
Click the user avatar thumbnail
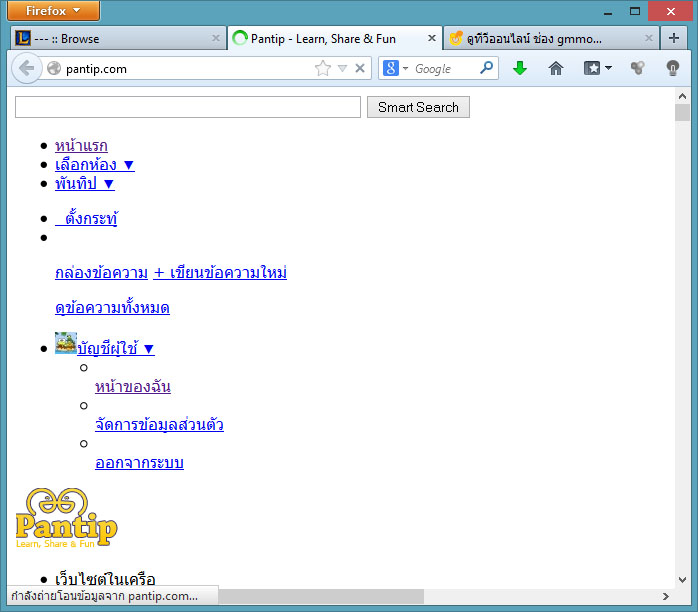[66, 343]
